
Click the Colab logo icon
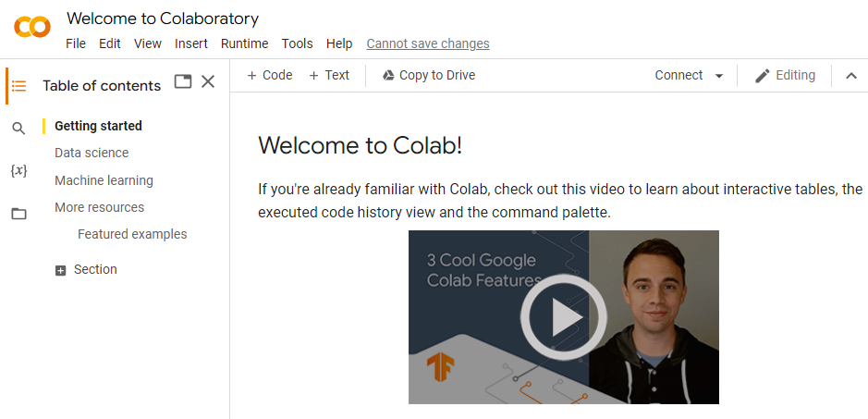(32, 28)
